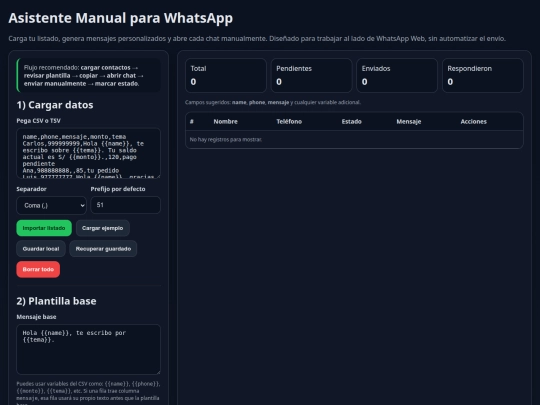Click inside the Mensaje base textarea
540x405 pixels.
(x=88, y=349)
